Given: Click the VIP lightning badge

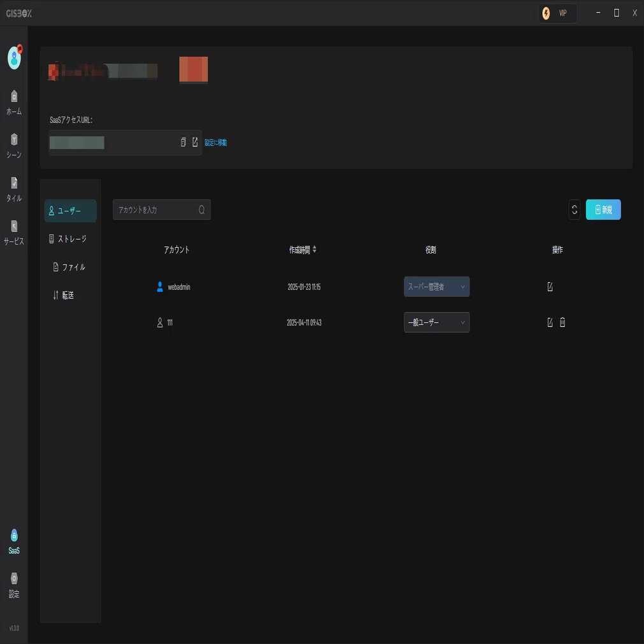Looking at the screenshot, I should (557, 13).
